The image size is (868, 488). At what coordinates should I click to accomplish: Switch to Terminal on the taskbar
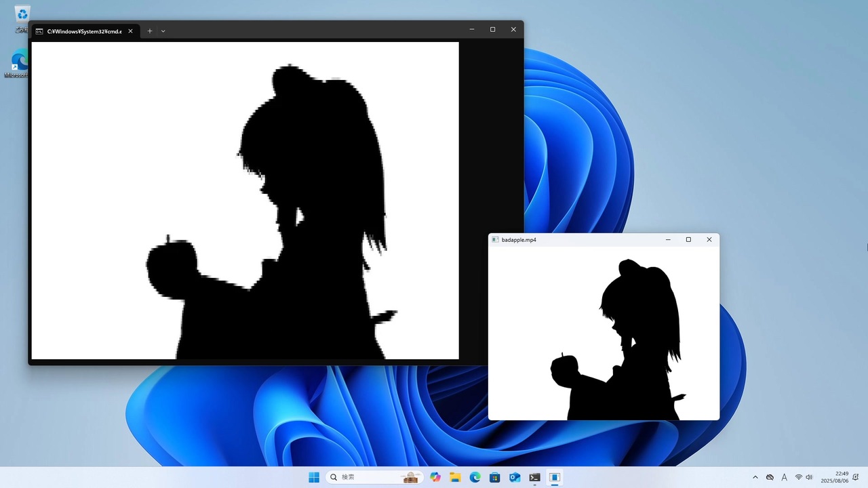coord(534,477)
